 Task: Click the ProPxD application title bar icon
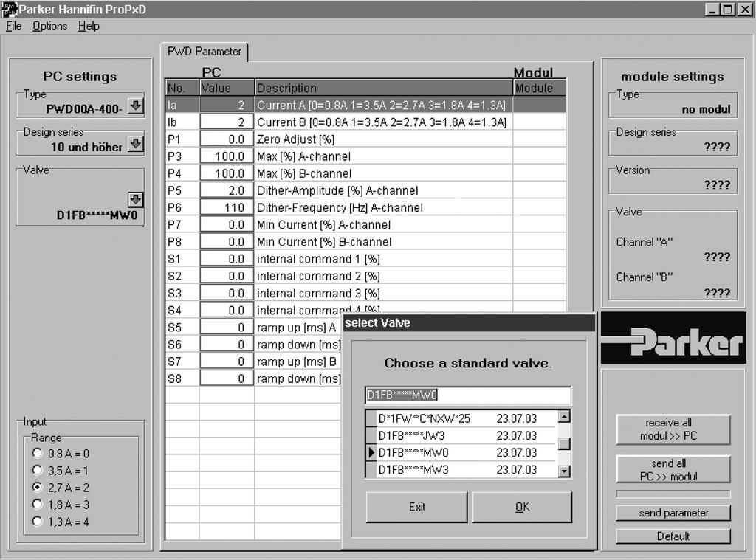9,9
